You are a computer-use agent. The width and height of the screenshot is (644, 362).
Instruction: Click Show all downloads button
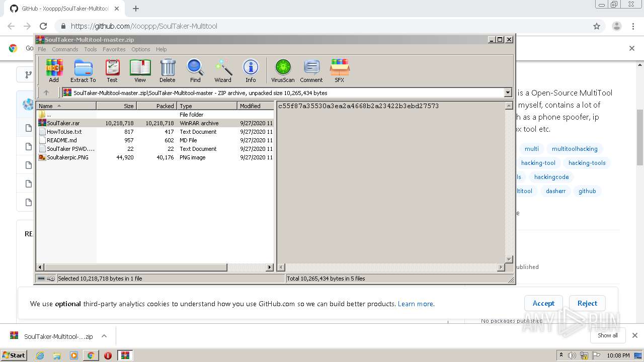click(608, 335)
